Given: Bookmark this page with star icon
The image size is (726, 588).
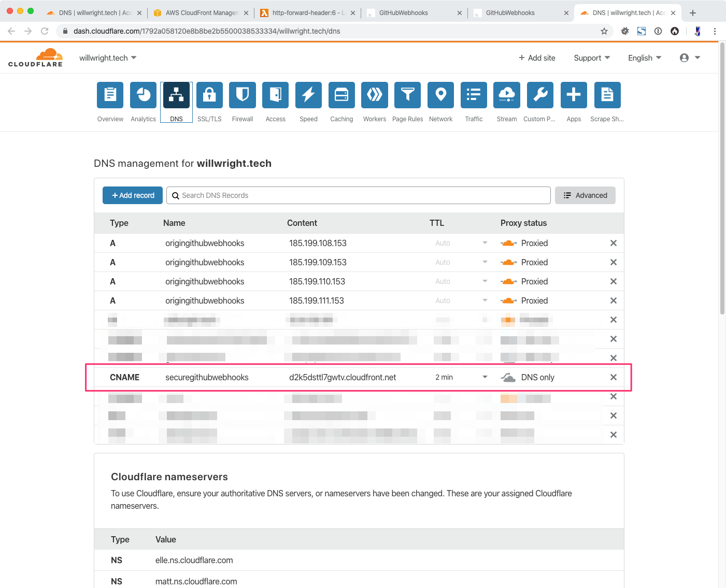Looking at the screenshot, I should [604, 31].
